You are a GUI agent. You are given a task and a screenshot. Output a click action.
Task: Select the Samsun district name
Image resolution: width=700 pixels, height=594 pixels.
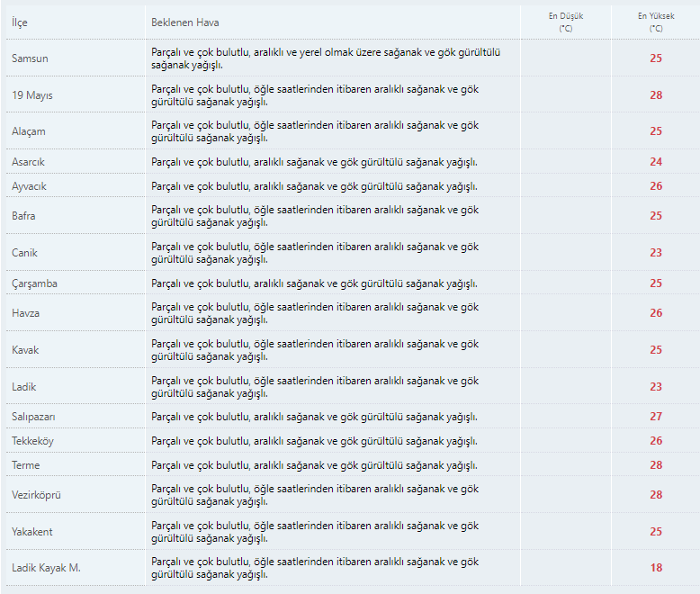click(30, 58)
